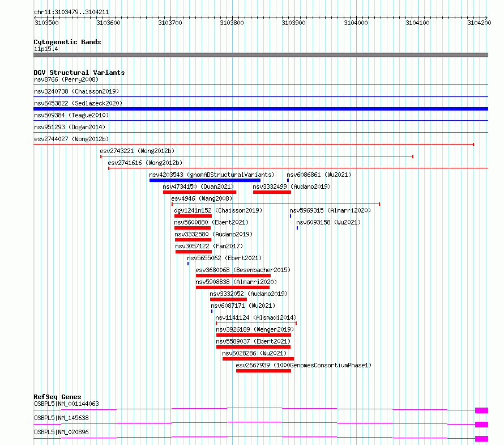The width and height of the screenshot is (504, 445).
Task: Click ruler position 3103900
Action: coord(293,23)
